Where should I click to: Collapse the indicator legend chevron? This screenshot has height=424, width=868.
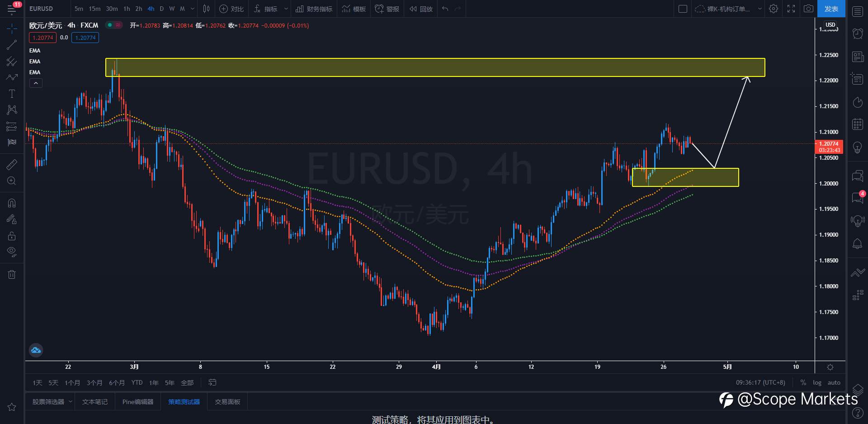(x=36, y=83)
